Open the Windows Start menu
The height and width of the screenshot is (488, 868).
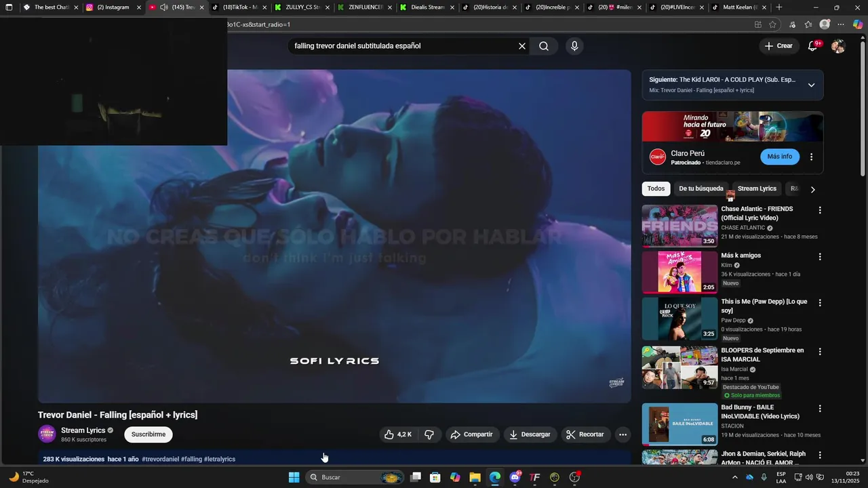pos(294,477)
